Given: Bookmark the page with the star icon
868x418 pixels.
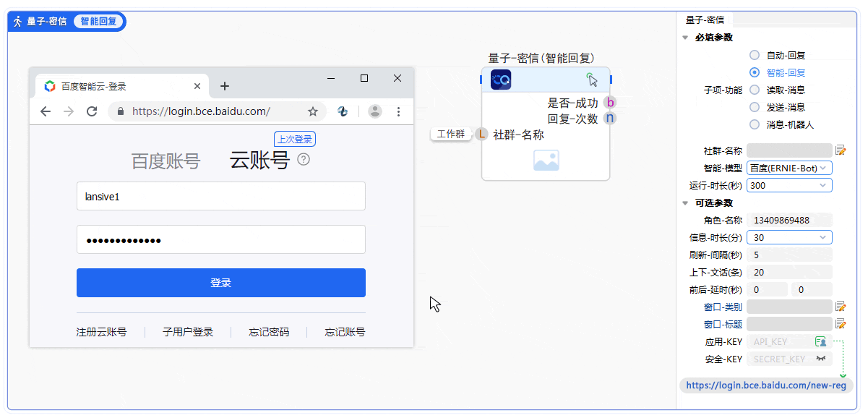Looking at the screenshot, I should click(x=313, y=111).
